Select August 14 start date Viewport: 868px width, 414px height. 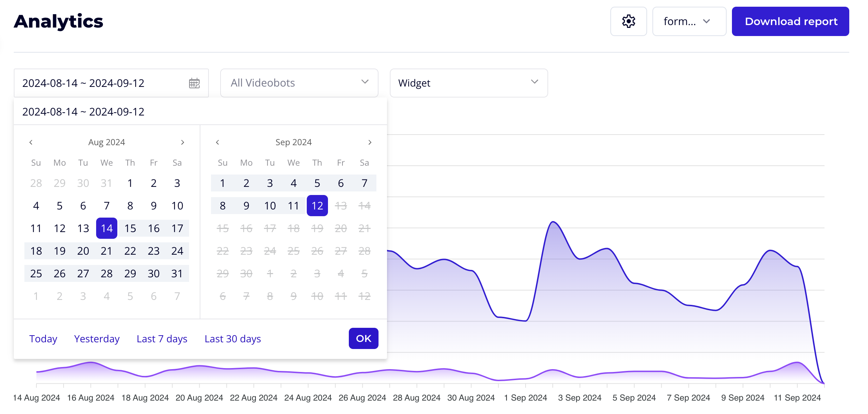click(107, 229)
